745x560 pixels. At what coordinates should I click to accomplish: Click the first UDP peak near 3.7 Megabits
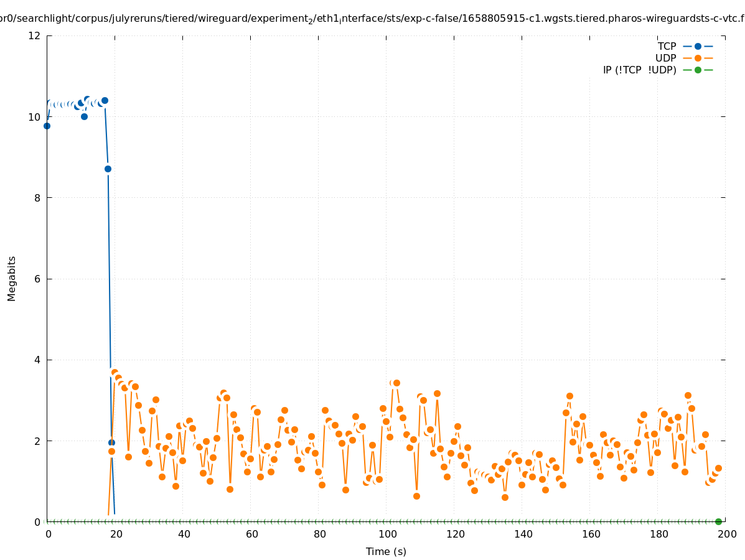pos(115,372)
